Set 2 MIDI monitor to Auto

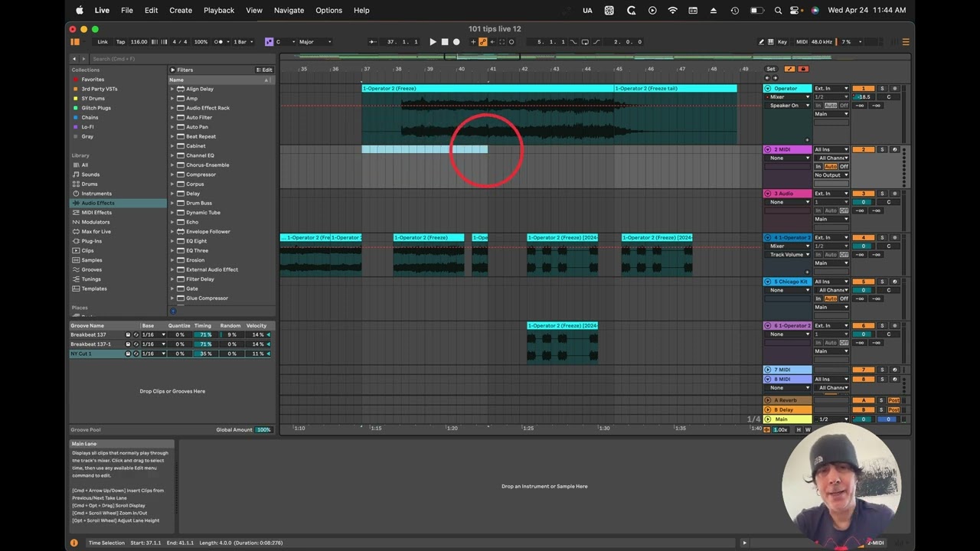830,166
